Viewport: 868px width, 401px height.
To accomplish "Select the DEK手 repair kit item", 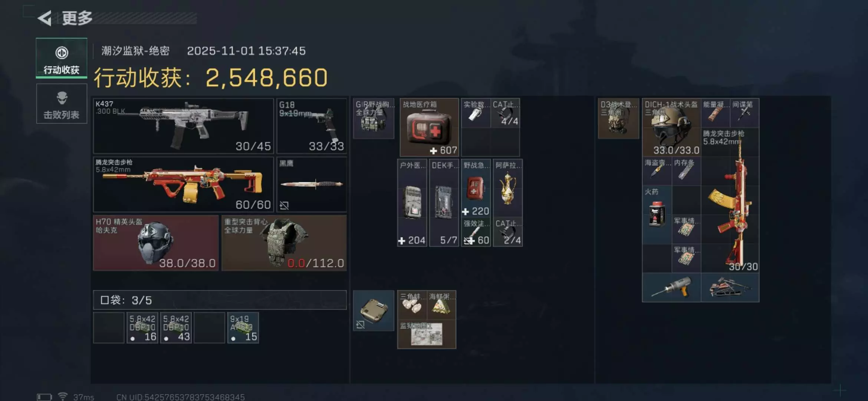I will click(x=444, y=203).
